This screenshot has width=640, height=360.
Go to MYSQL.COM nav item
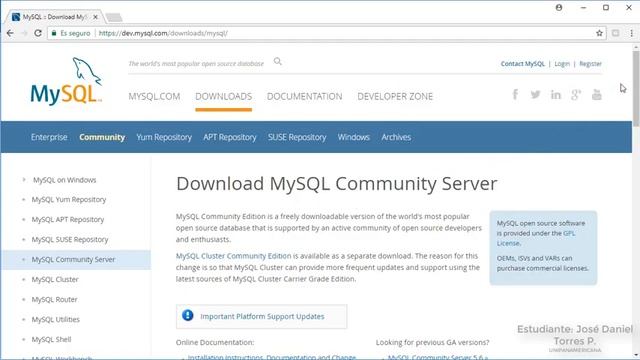tap(154, 96)
